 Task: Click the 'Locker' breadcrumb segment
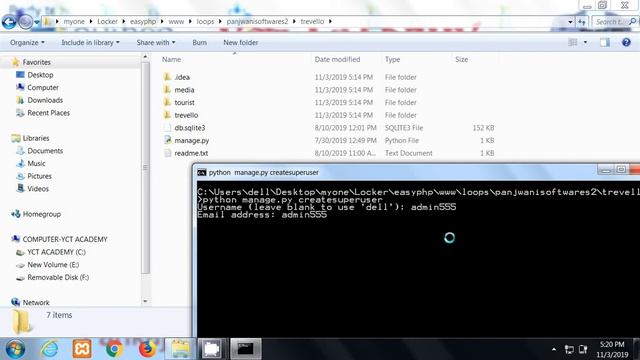(x=107, y=22)
